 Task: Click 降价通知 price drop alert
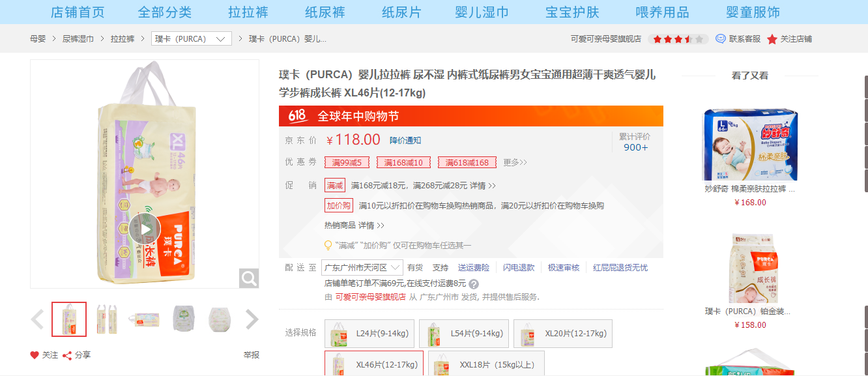click(x=405, y=140)
